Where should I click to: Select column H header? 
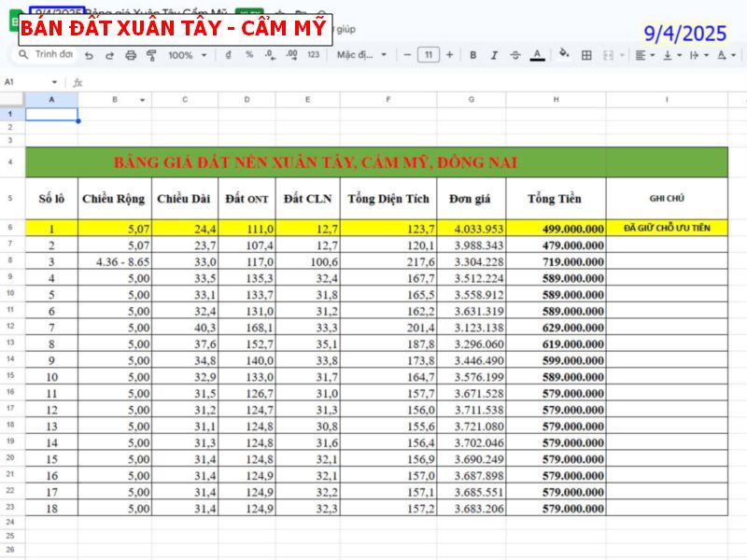click(556, 100)
